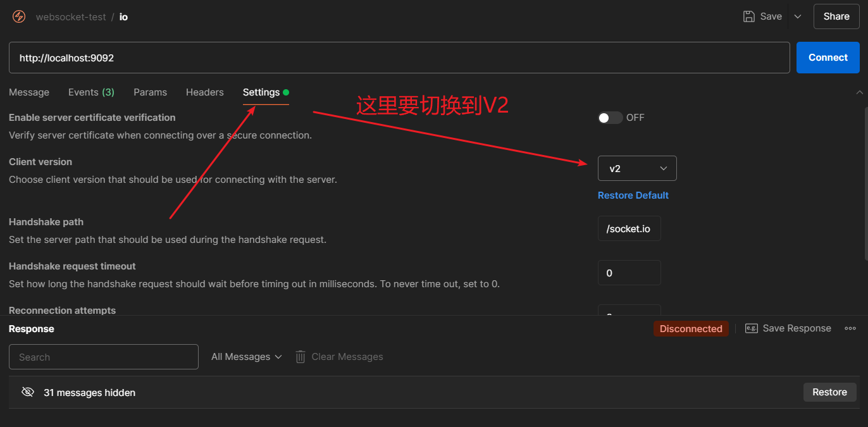868x427 pixels.
Task: Open the three-dot menu in Response panel
Action: coord(850,328)
